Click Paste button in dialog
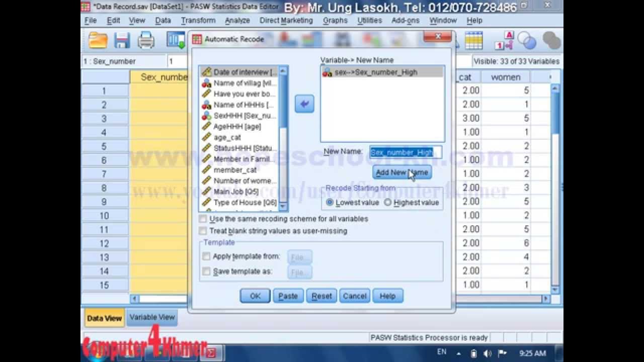Screen dimensions: 644x362 (288, 296)
